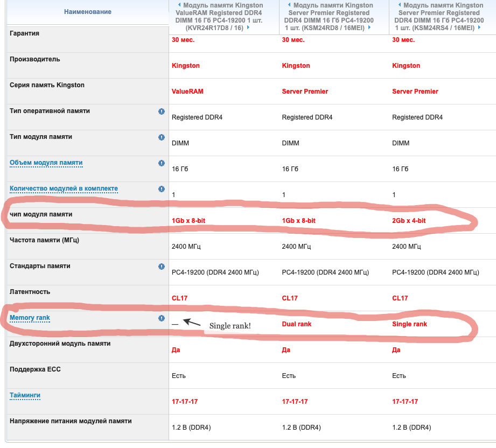Click the Стандарты памяти label
The image size is (496, 448).
click(x=40, y=266)
